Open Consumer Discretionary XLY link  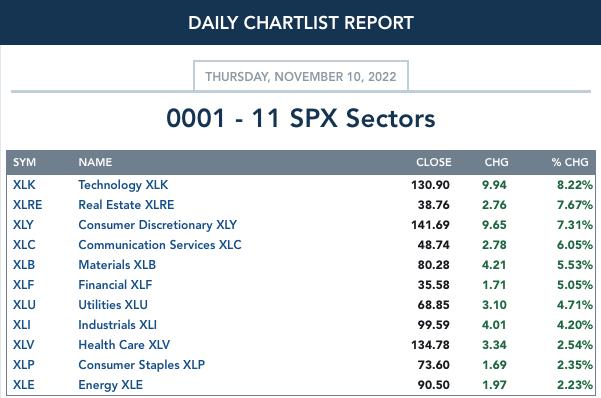click(158, 225)
